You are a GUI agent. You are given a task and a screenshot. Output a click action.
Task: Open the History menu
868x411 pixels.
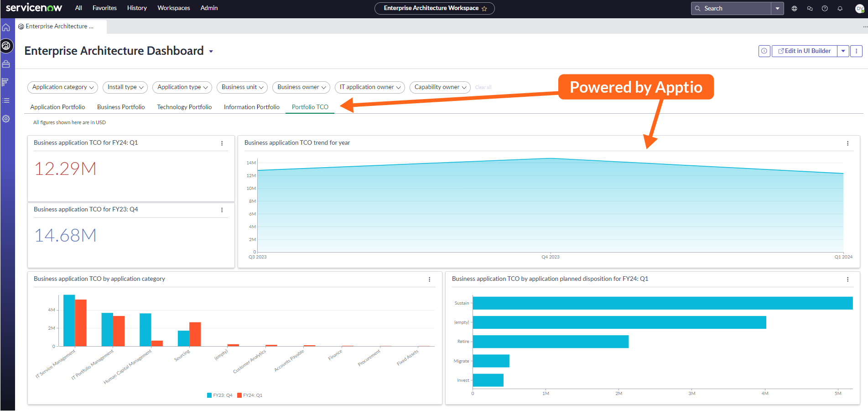point(137,8)
